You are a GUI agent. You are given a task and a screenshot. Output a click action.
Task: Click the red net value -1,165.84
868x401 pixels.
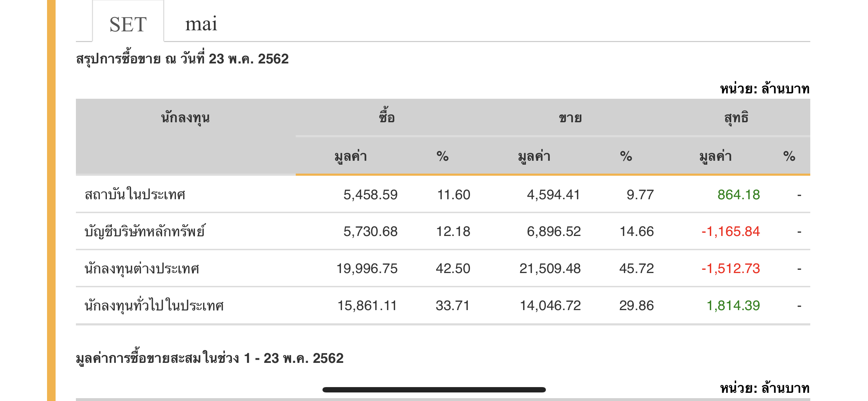[730, 232]
